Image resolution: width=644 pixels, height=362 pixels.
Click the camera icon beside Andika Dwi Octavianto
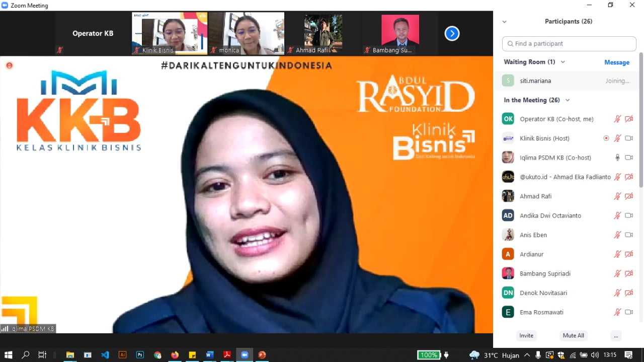[x=628, y=215]
